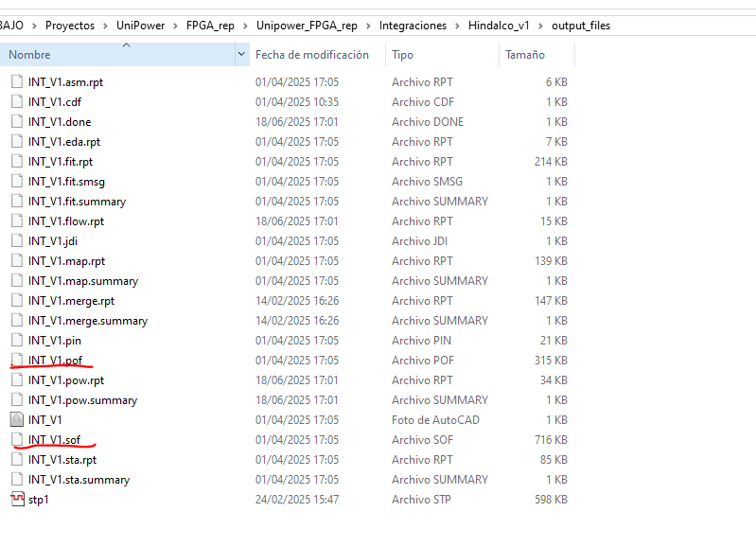Go to Proyectos in the breadcrumb
The width and height of the screenshot is (756, 547).
tap(70, 26)
